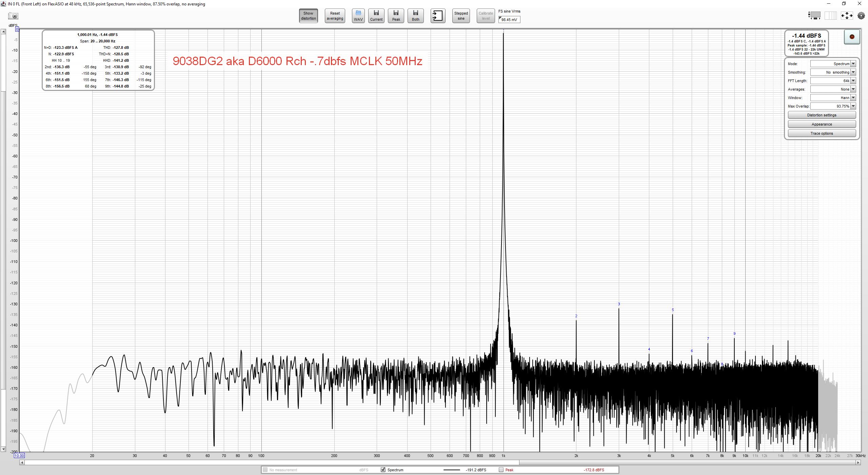
Task: Click the camera capture graph icon
Action: point(13,16)
